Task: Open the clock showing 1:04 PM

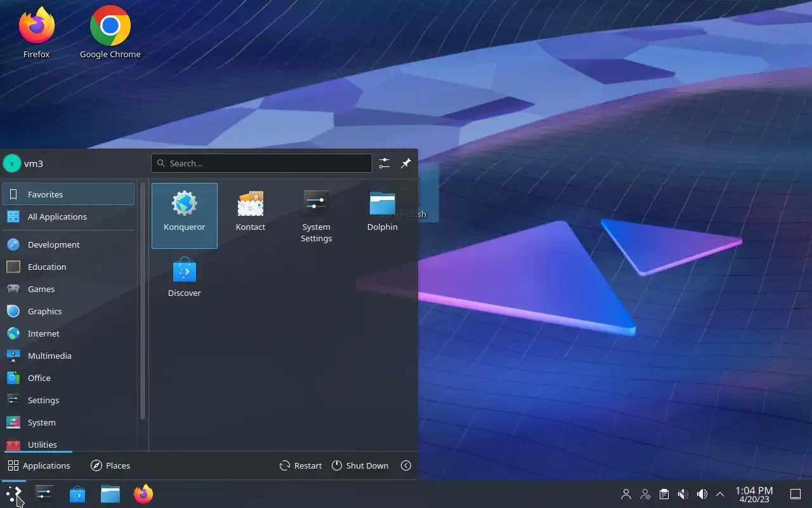Action: [754, 494]
